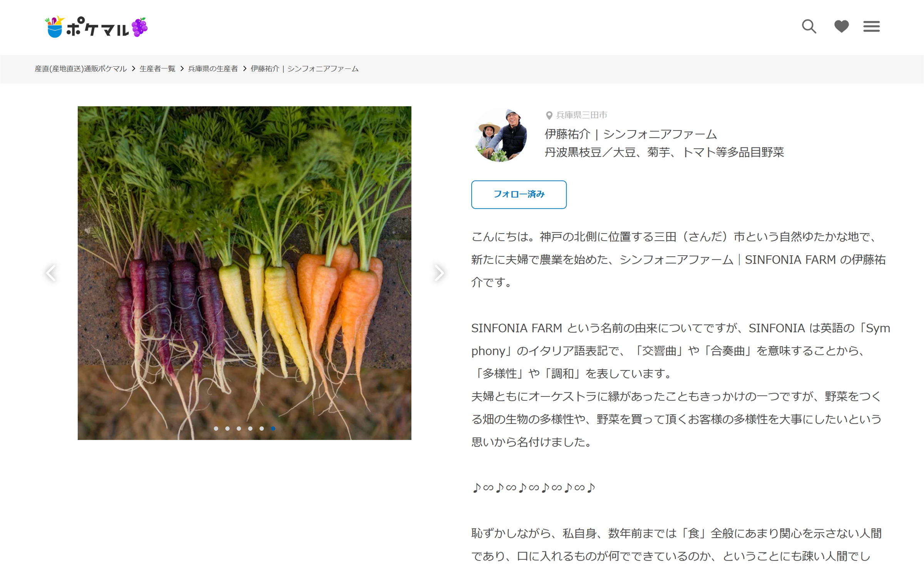Viewport: 924px width, 569px height.
Task: Select the fifth carousel dot
Action: pyautogui.click(x=261, y=428)
